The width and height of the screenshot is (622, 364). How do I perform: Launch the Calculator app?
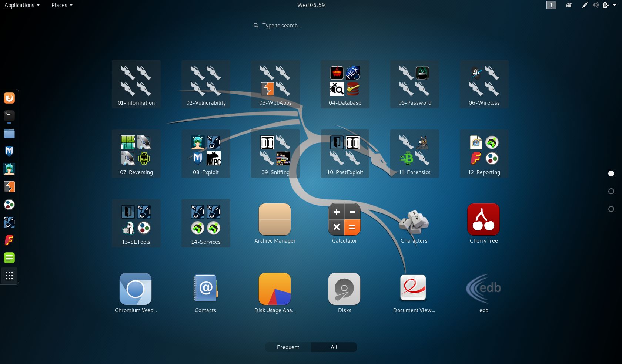345,223
